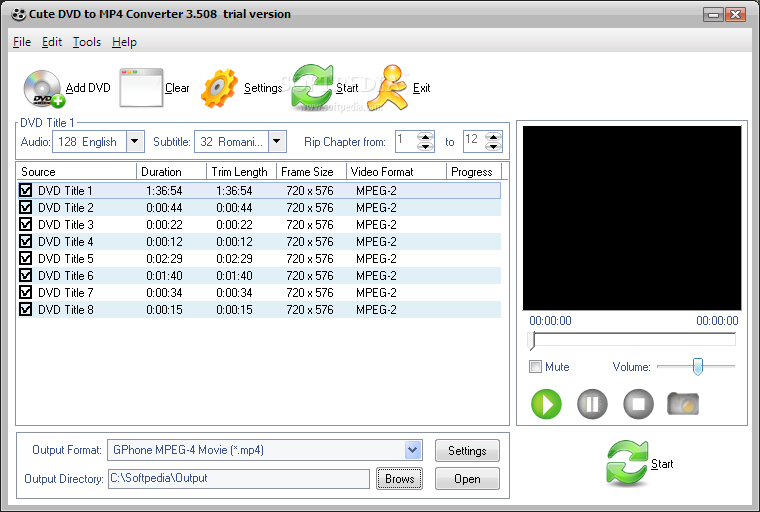Take a snapshot with the camera icon

pos(683,403)
